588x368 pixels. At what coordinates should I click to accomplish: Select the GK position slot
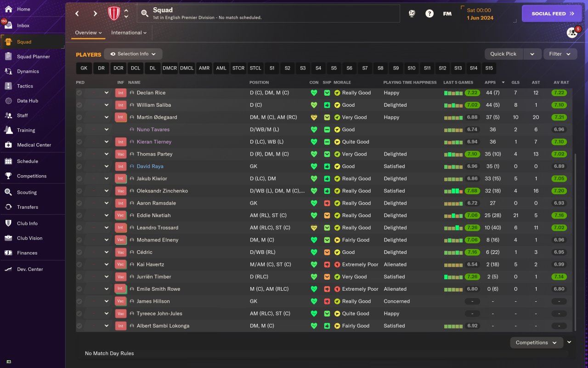(x=84, y=68)
